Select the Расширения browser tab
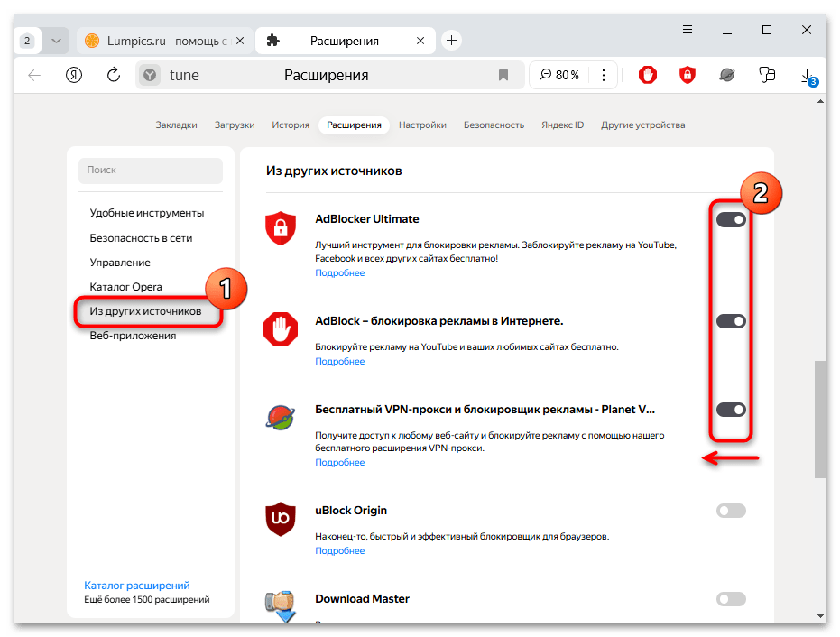This screenshot has height=637, width=840. coord(344,41)
